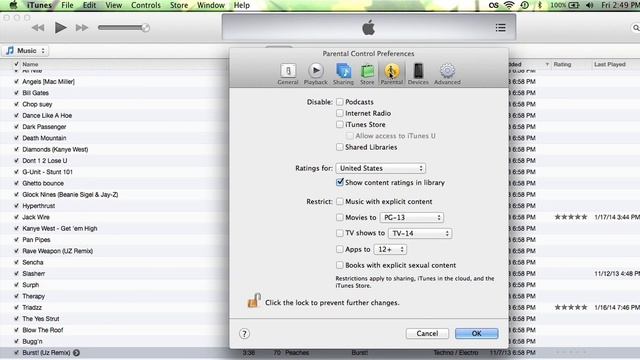Open the Apps 12+ rating dropdown

390,249
